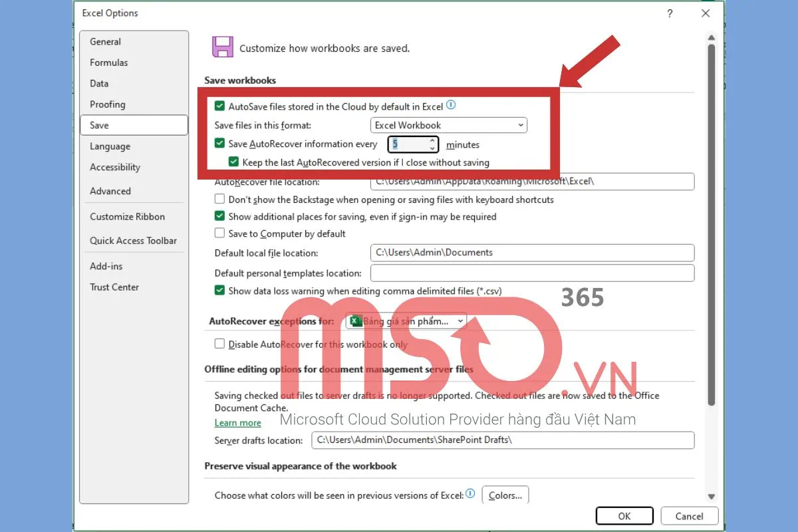Click AutoRecover minutes spinner down arrow

click(433, 148)
